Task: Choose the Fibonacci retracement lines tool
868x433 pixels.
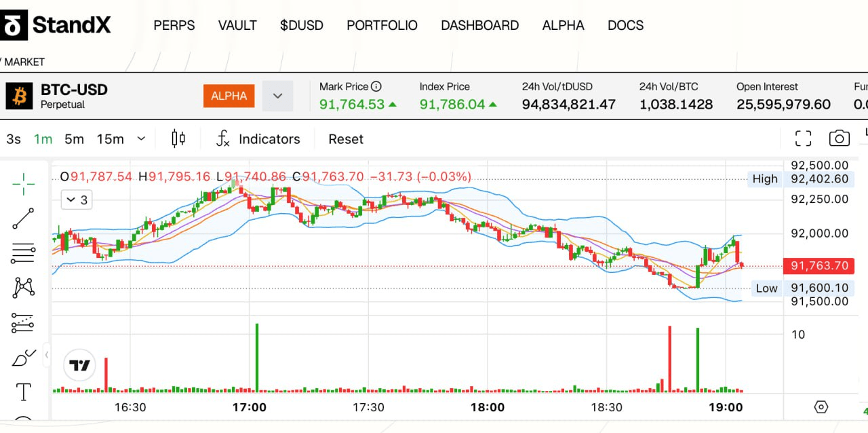Action: pyautogui.click(x=23, y=253)
